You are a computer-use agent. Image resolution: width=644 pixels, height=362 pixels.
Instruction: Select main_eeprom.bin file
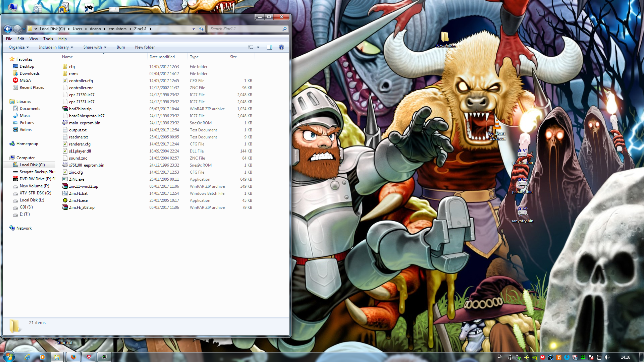click(85, 123)
